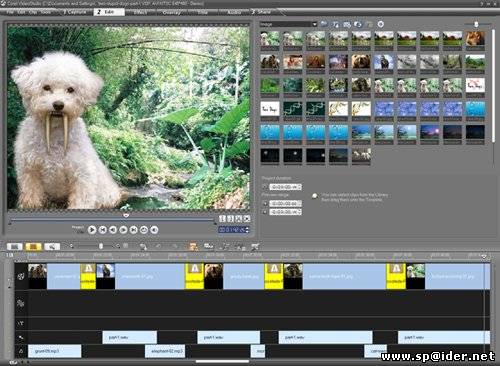Click the batch convert icon
The image size is (500, 366).
209,247
